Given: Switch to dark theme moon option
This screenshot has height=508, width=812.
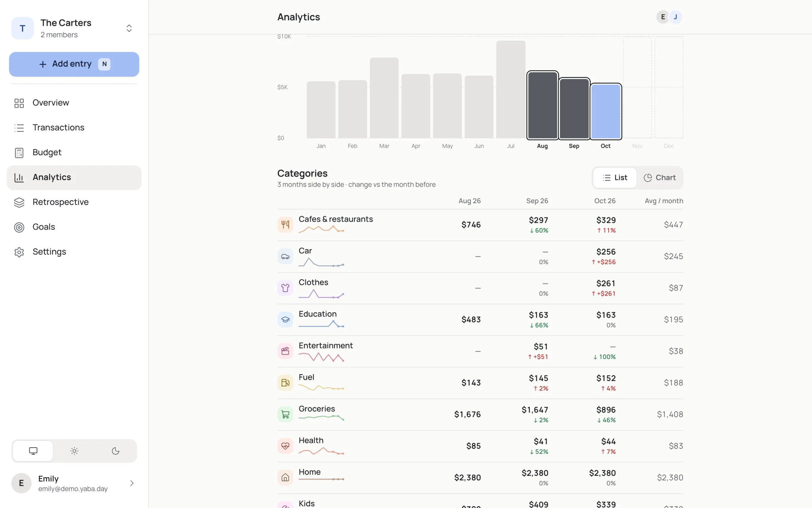Looking at the screenshot, I should click(115, 451).
